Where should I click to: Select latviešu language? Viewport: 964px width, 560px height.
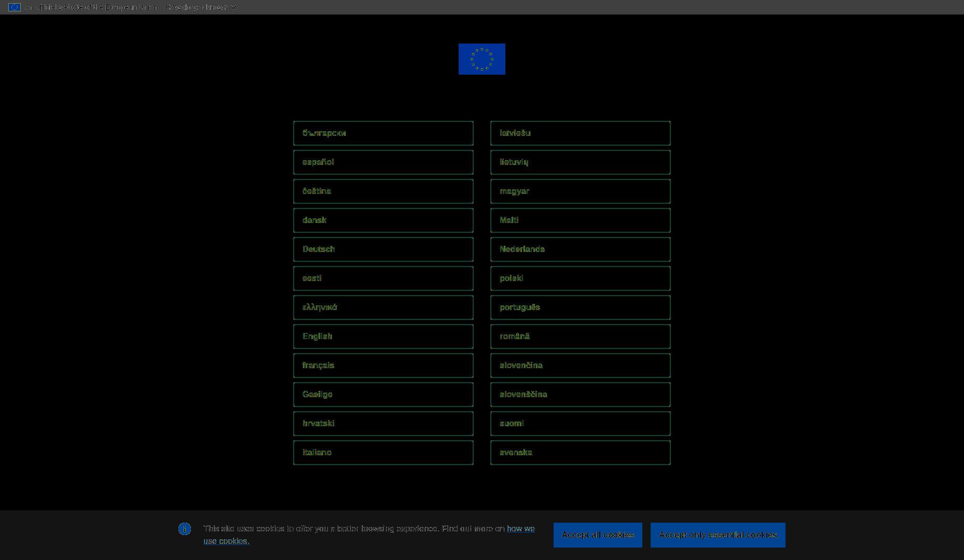(581, 133)
